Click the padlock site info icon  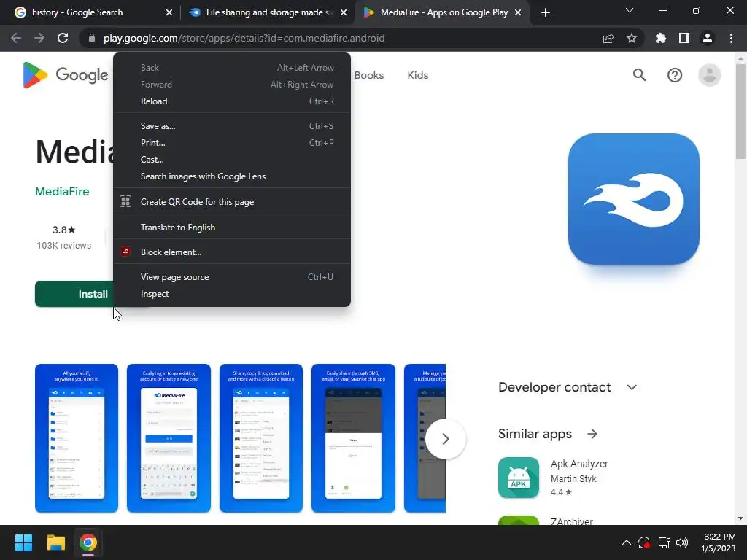[x=92, y=38]
